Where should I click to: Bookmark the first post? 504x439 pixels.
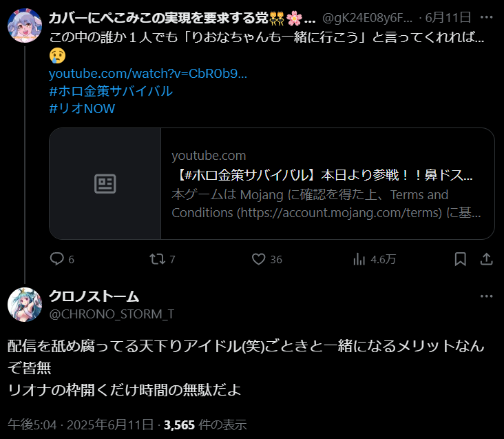[461, 259]
